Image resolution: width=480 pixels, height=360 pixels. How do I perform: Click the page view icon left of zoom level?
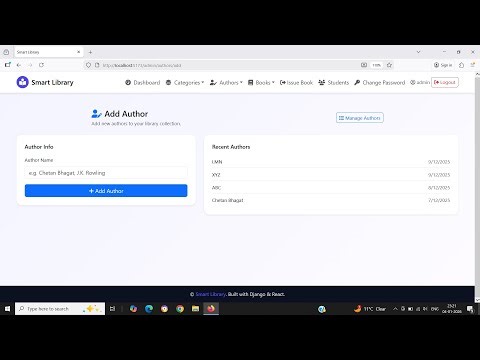(364, 65)
